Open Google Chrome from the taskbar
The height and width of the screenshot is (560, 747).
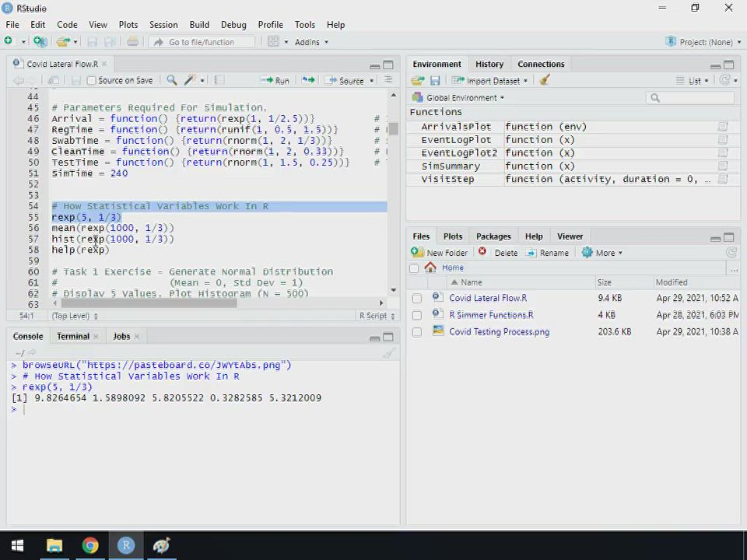point(90,545)
